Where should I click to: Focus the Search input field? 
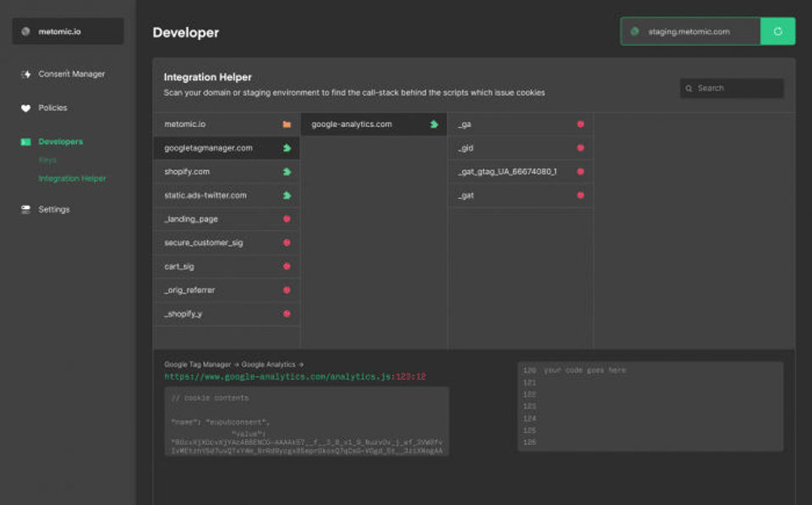pos(731,88)
